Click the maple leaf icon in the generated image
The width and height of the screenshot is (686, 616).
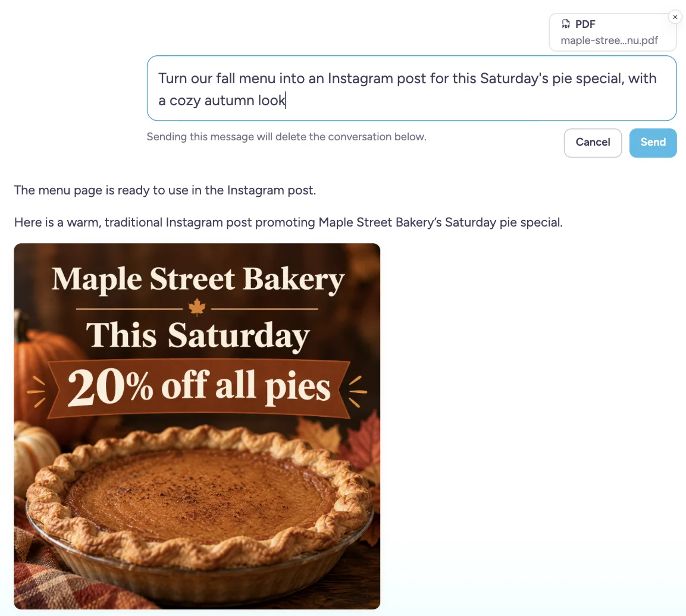(197, 307)
